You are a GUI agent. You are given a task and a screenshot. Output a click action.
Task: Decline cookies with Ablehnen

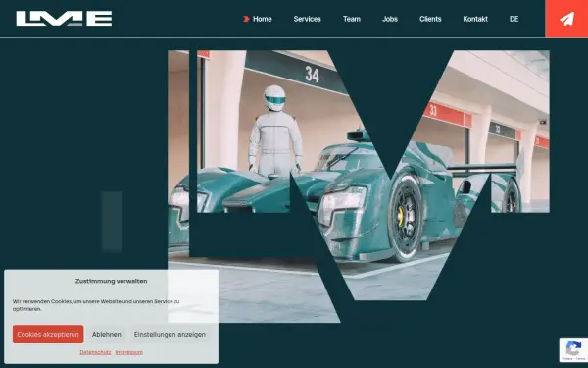[107, 335]
